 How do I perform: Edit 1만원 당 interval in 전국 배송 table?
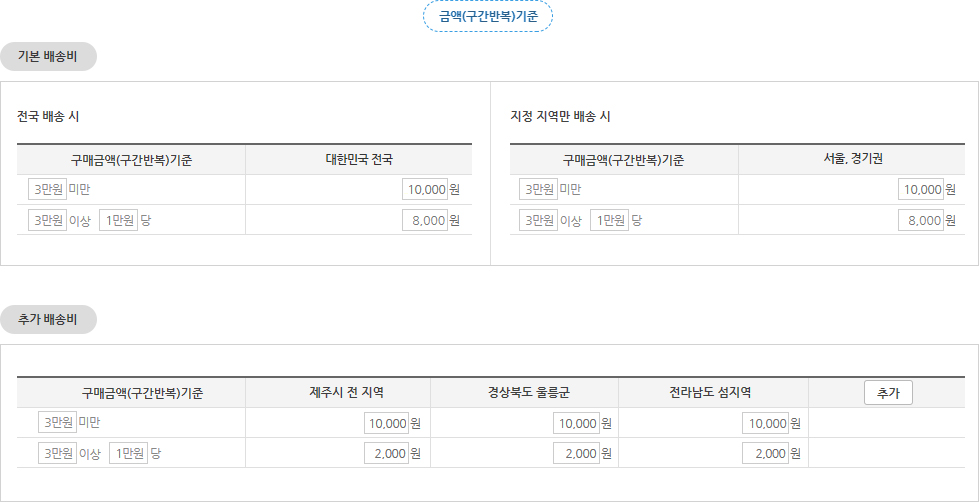tap(118, 220)
